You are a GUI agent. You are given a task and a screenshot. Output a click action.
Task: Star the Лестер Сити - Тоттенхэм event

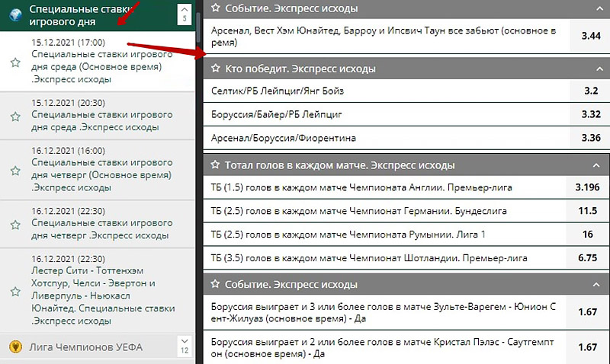click(x=15, y=292)
